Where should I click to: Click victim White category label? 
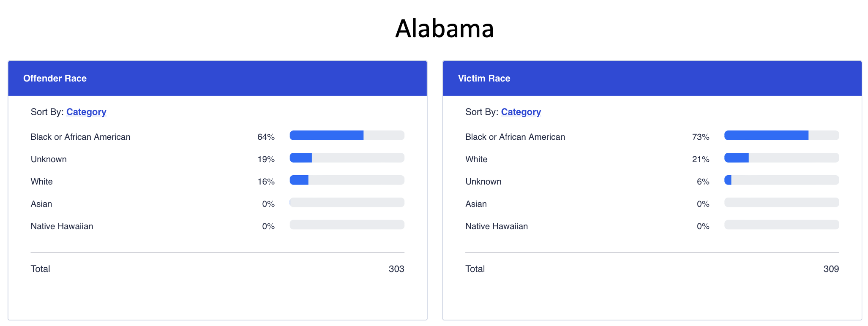click(x=476, y=159)
